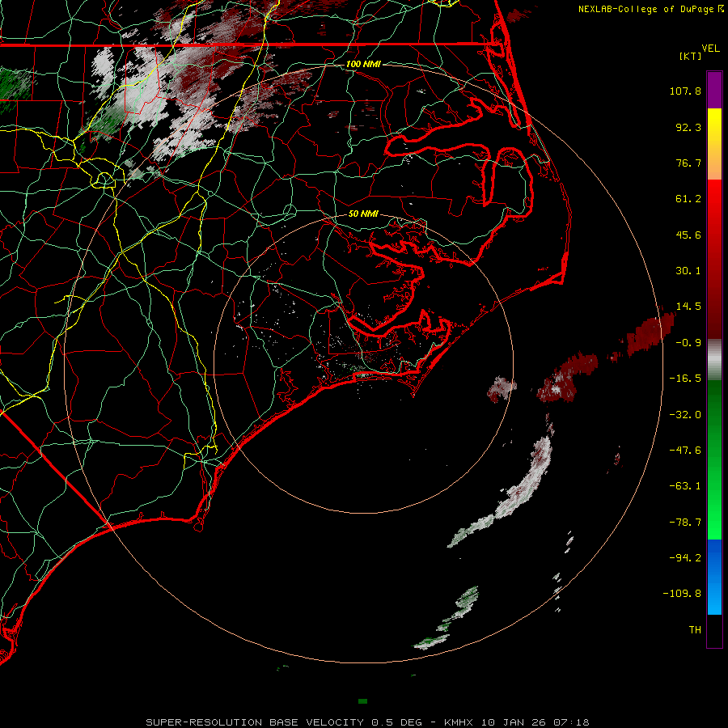Click the VEL legend title
Viewport: 728px width, 728px height.
pyautogui.click(x=710, y=49)
